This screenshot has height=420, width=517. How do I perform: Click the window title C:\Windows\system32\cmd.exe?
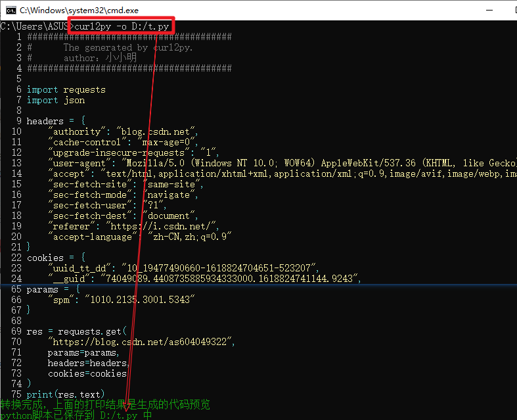click(x=79, y=11)
